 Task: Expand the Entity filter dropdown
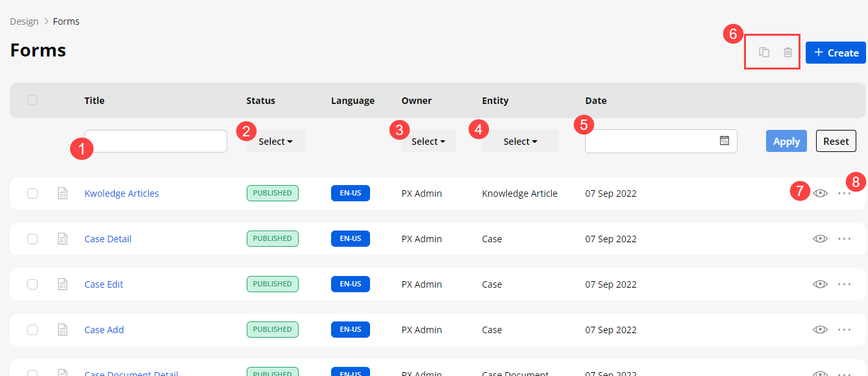(x=520, y=142)
